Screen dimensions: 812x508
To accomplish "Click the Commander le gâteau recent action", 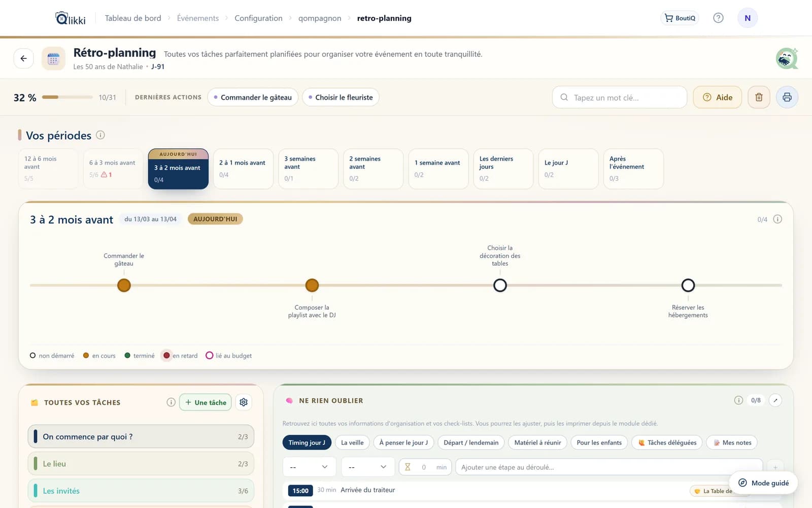I will coord(253,97).
